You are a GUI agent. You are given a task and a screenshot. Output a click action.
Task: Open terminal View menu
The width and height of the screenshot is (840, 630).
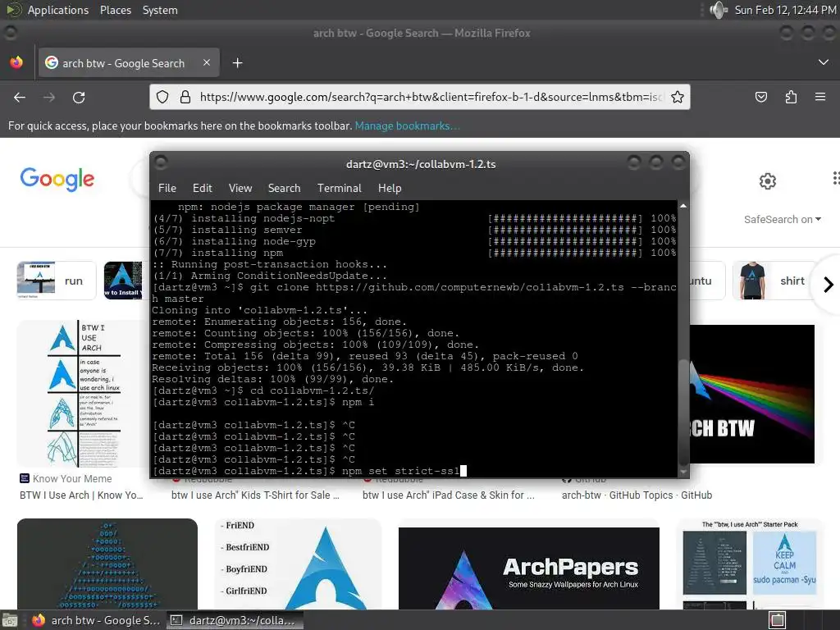pos(240,188)
